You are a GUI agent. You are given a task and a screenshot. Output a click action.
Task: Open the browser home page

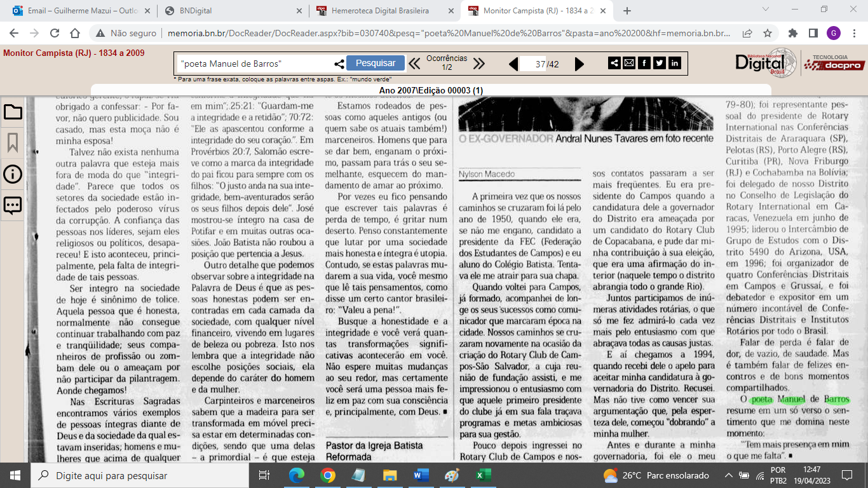75,34
